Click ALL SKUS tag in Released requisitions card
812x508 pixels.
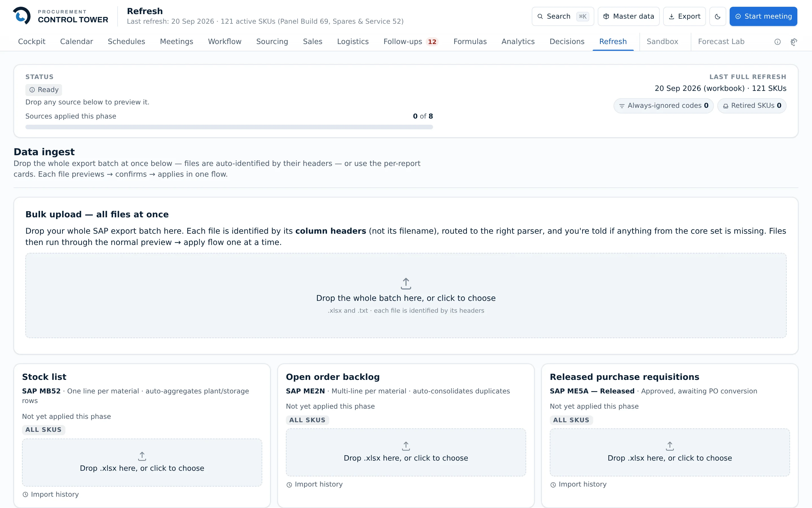pos(571,420)
